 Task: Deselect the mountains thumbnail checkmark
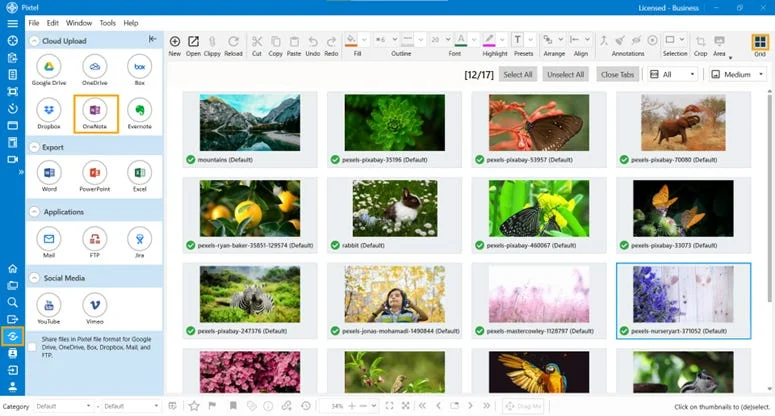click(190, 160)
